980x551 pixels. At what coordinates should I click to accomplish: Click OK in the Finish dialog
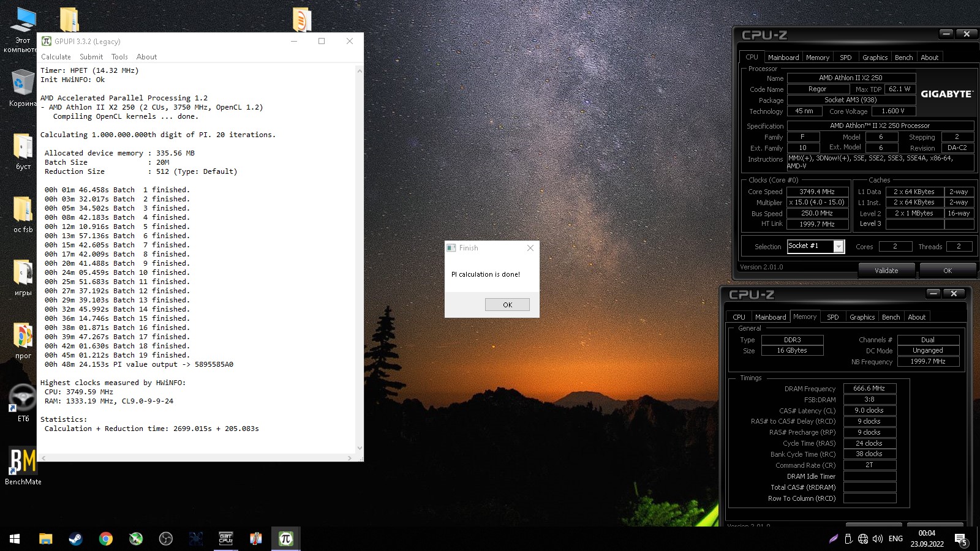tap(507, 305)
